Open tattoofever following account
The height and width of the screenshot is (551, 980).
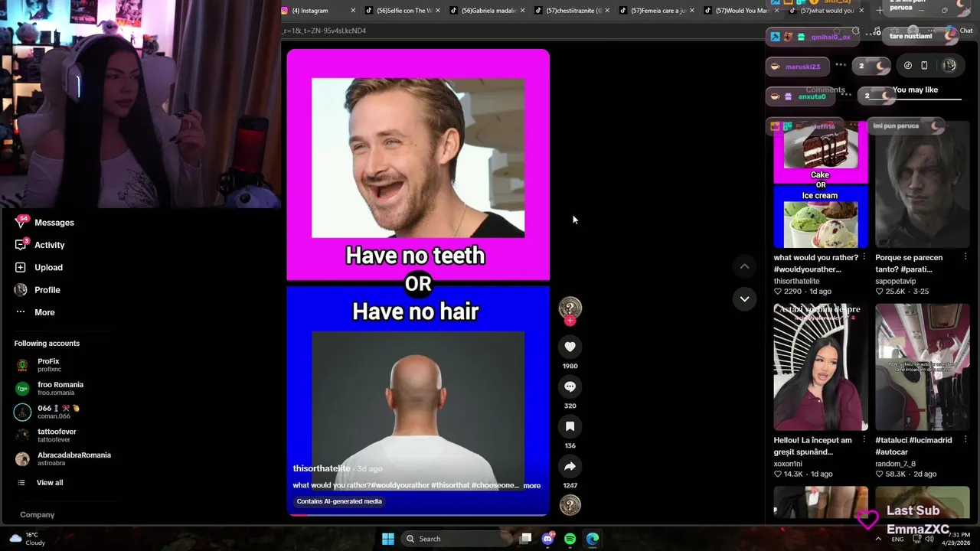coord(46,435)
